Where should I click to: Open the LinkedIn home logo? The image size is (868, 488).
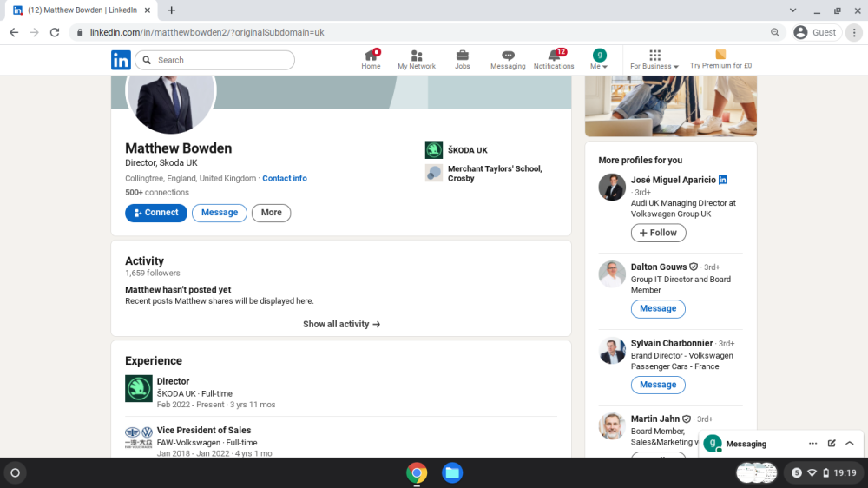click(121, 60)
